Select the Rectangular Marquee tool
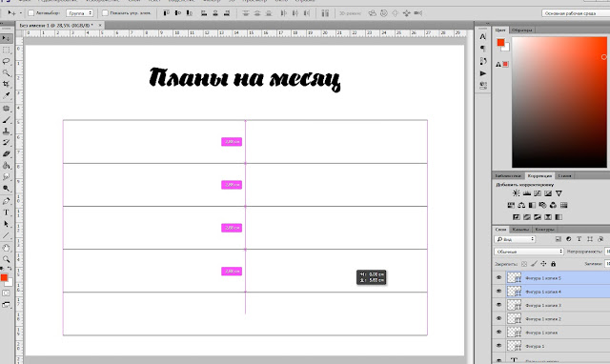Screen dimensions: 610x364 click(x=7, y=51)
